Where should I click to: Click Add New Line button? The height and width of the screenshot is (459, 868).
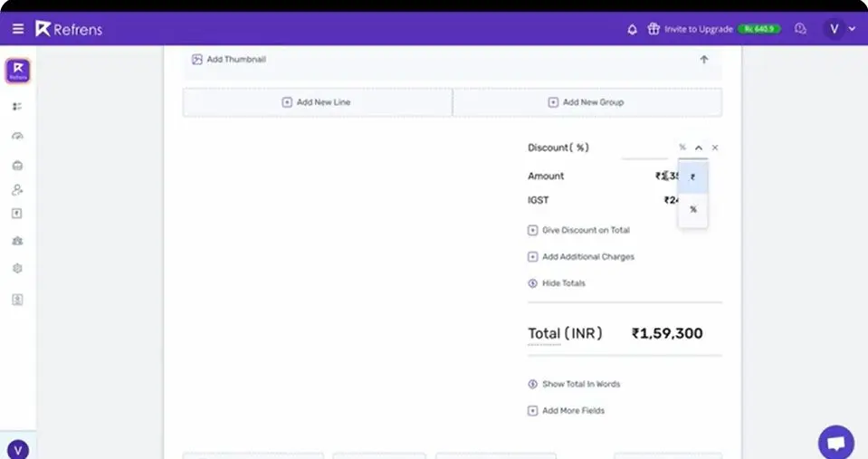[x=317, y=102]
